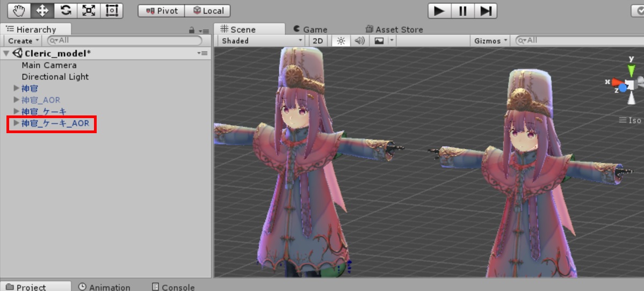The height and width of the screenshot is (291, 644).
Task: Open the Shaded draw mode dropdown
Action: coord(262,41)
